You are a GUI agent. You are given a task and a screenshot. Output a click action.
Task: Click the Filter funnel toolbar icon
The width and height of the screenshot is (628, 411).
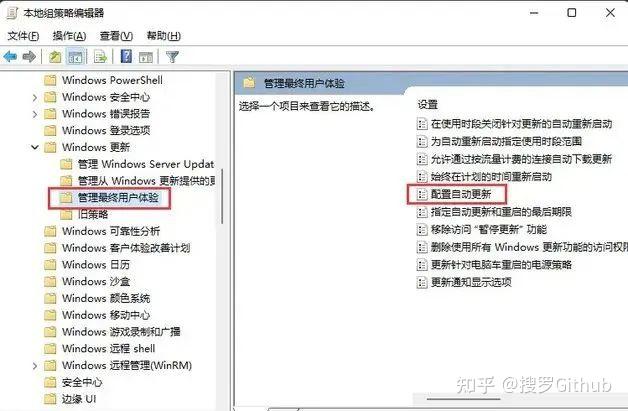coord(172,57)
